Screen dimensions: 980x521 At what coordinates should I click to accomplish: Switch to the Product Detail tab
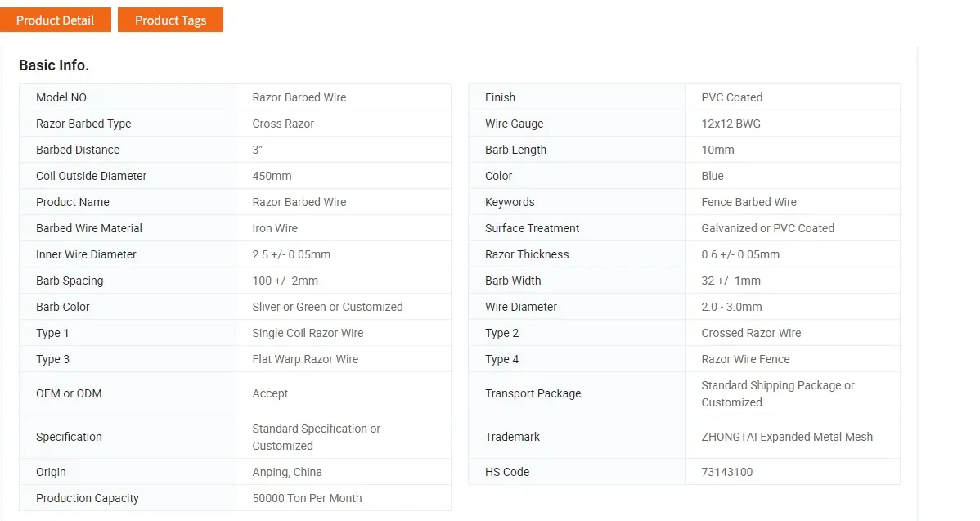point(55,20)
